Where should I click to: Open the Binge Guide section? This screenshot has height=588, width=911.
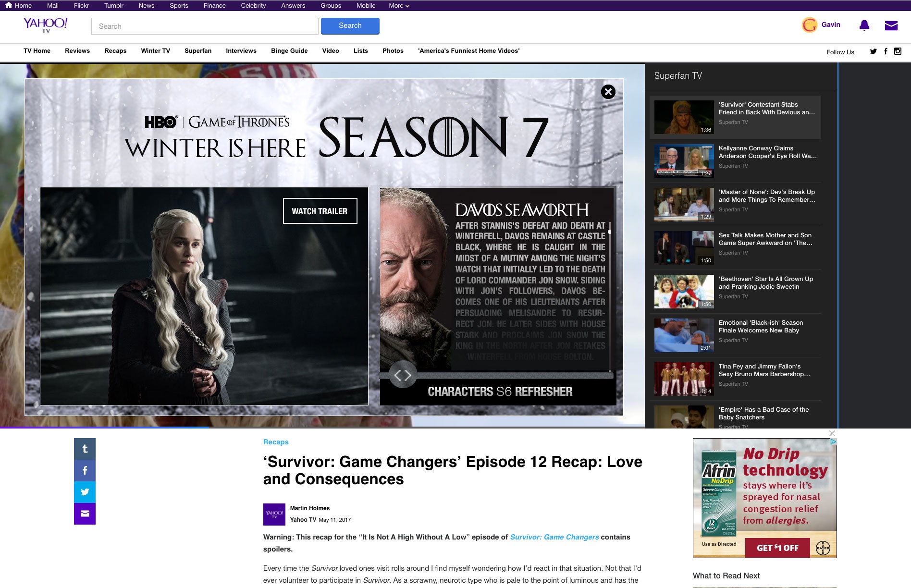289,51
